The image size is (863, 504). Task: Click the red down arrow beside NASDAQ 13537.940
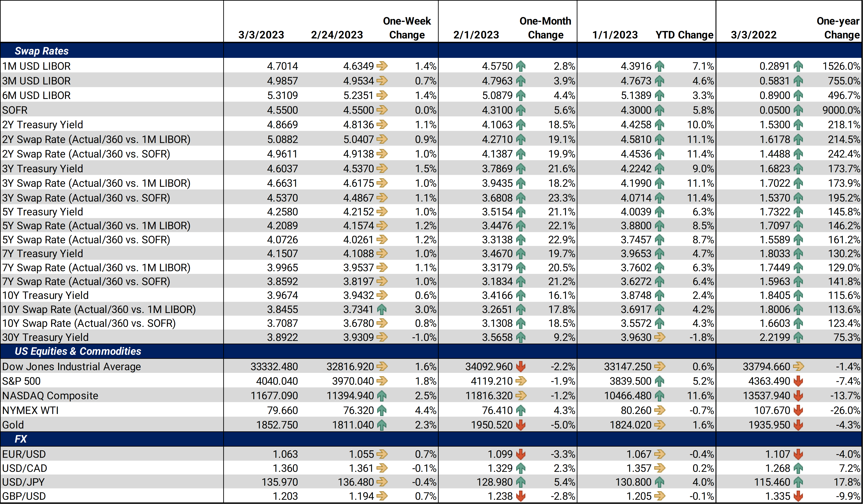[798, 395]
